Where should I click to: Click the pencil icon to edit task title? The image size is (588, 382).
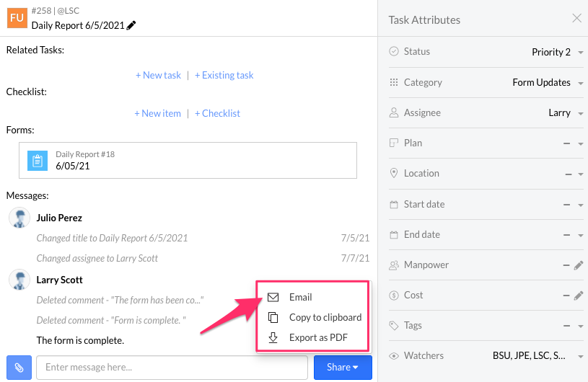131,25
